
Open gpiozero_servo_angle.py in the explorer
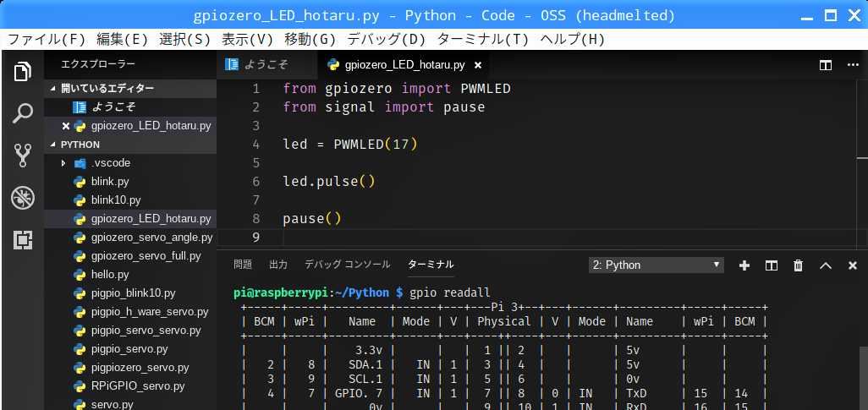point(130,238)
